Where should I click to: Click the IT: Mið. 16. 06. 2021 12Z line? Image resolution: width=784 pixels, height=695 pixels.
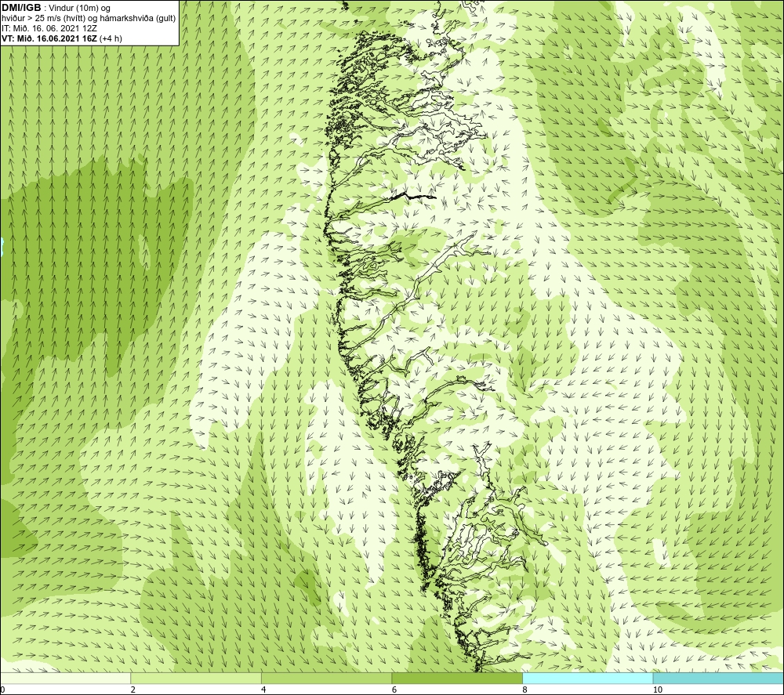[x=49, y=28]
